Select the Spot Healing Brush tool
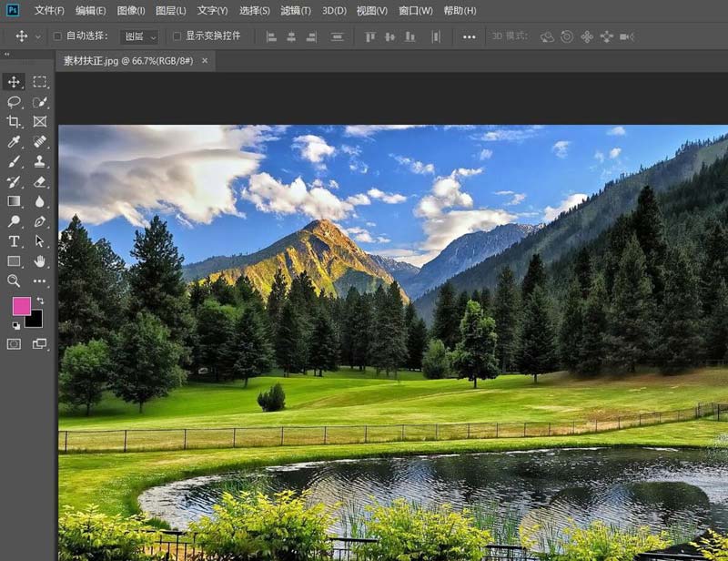 39,141
